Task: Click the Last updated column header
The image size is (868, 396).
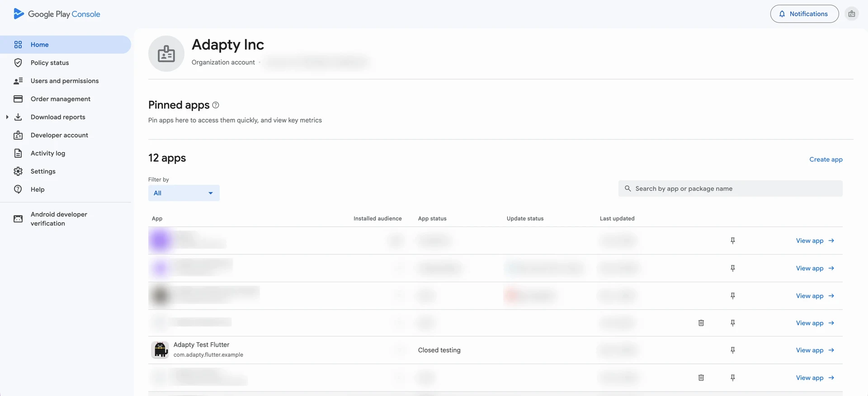Action: click(617, 219)
